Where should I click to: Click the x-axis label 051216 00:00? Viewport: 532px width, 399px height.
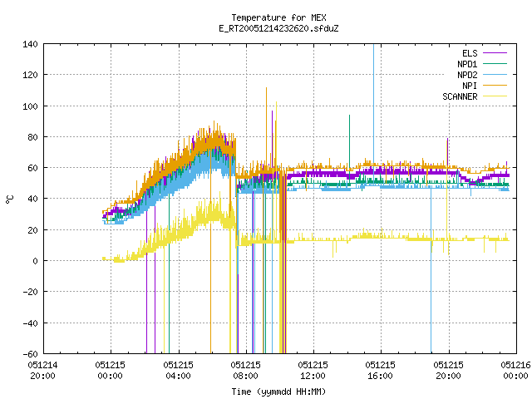[515, 371]
